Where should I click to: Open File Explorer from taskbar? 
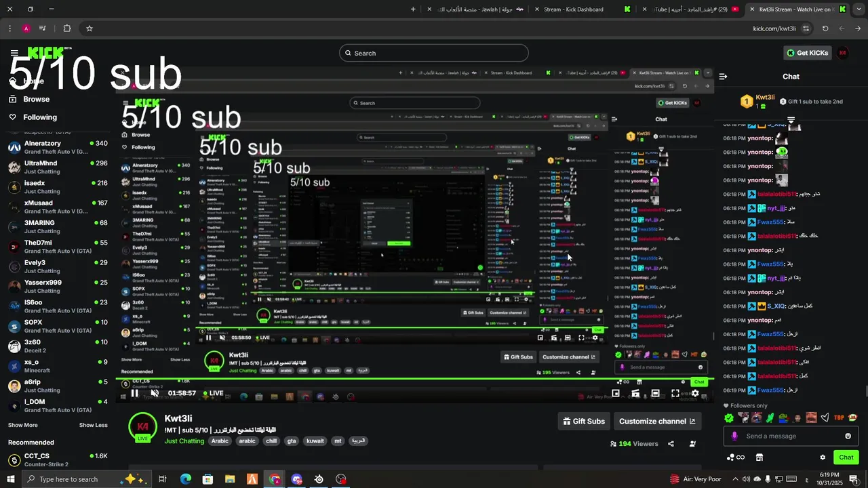click(230, 479)
